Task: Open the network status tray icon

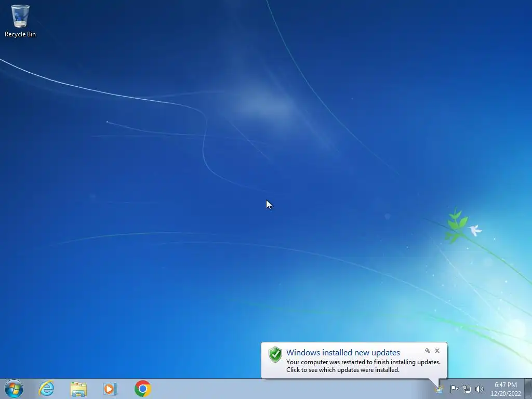Action: coord(467,389)
